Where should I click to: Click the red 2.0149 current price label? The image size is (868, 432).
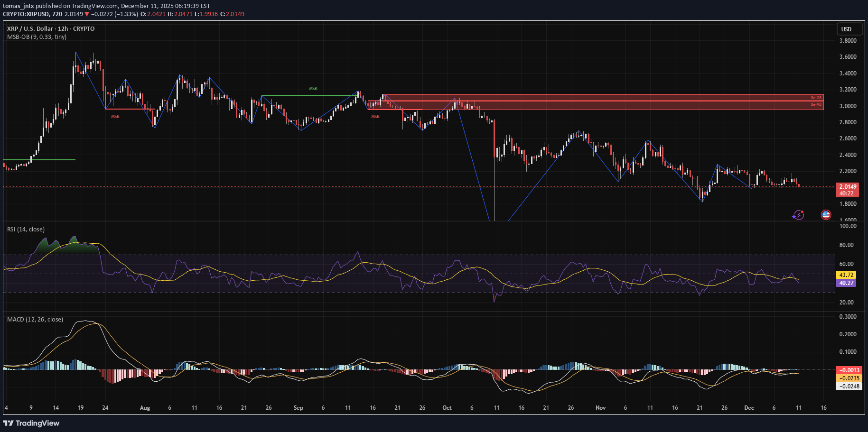[x=848, y=187]
